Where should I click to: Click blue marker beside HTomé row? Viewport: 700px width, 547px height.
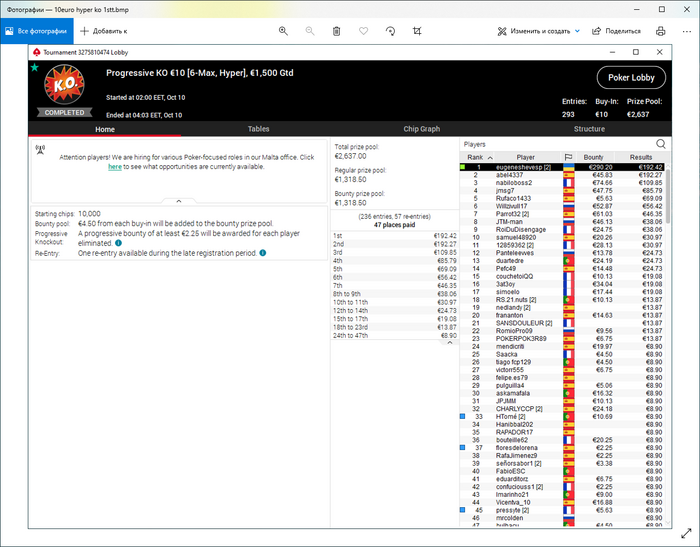pyautogui.click(x=462, y=416)
